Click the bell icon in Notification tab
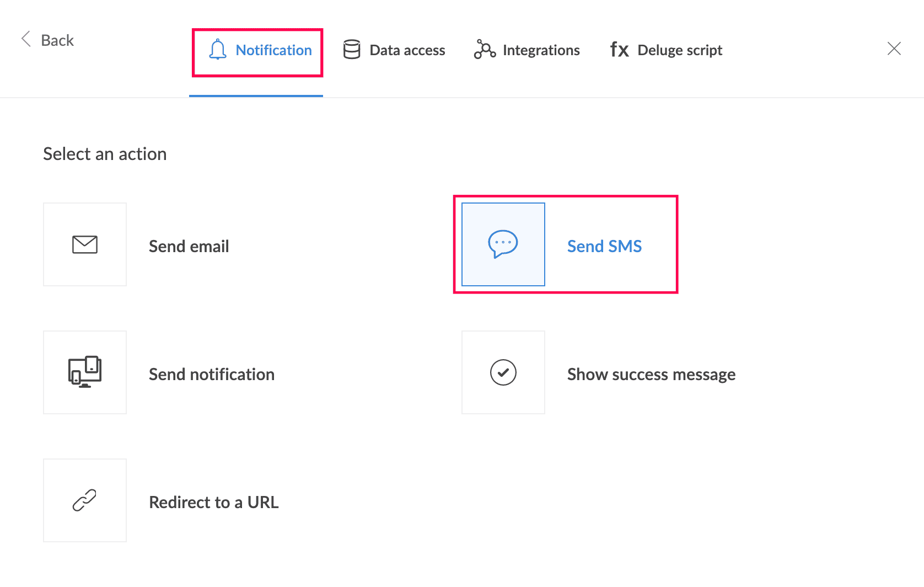 pyautogui.click(x=218, y=50)
